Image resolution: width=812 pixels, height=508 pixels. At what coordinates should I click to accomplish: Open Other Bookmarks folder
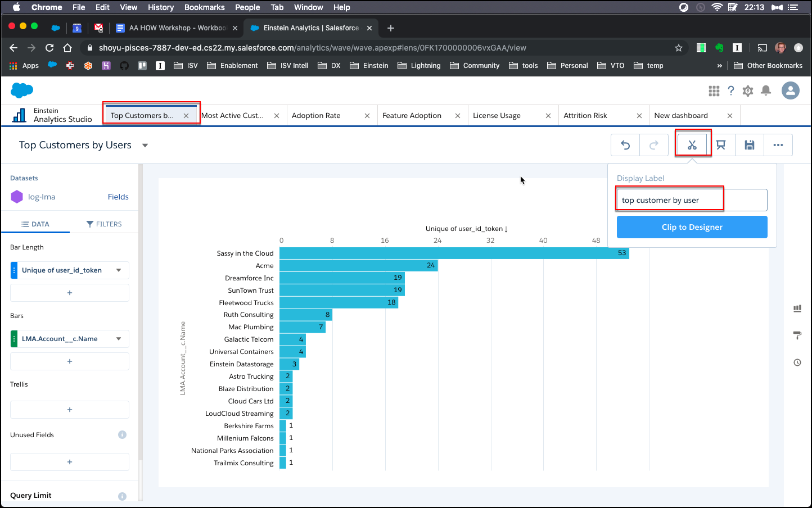tap(768, 66)
